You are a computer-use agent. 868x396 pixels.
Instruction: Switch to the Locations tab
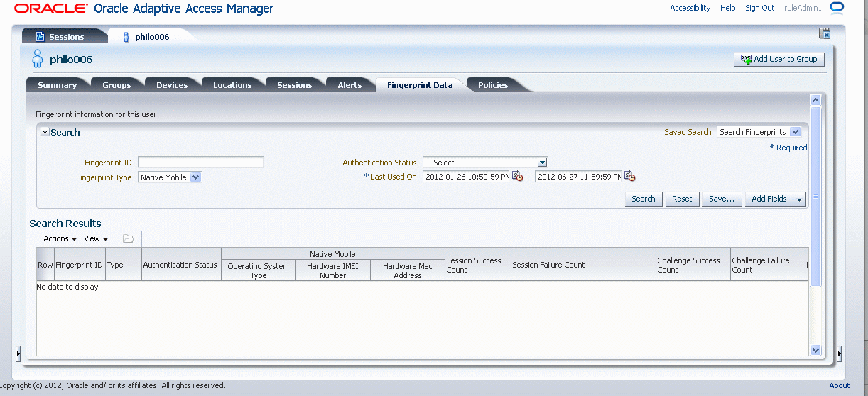click(232, 85)
